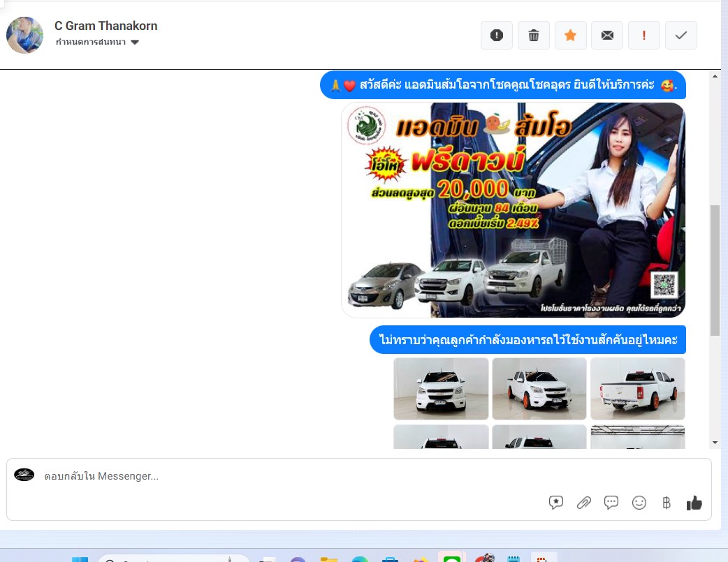Click C Gram Thanakorn's profile picture
This screenshot has width=728, height=562.
point(25,35)
